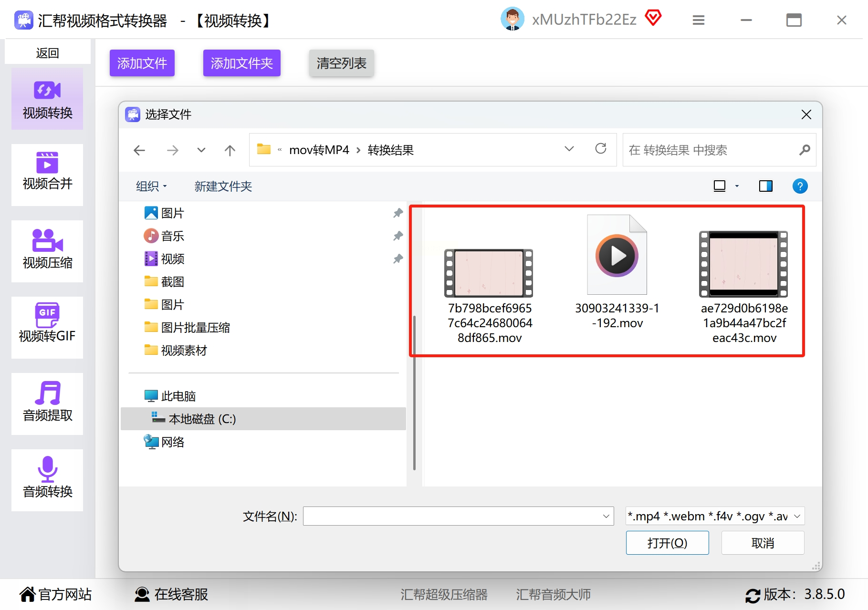Screen dimensions: 868x610
Task: Select 网络 in the navigation pane
Action: pyautogui.click(x=164, y=442)
